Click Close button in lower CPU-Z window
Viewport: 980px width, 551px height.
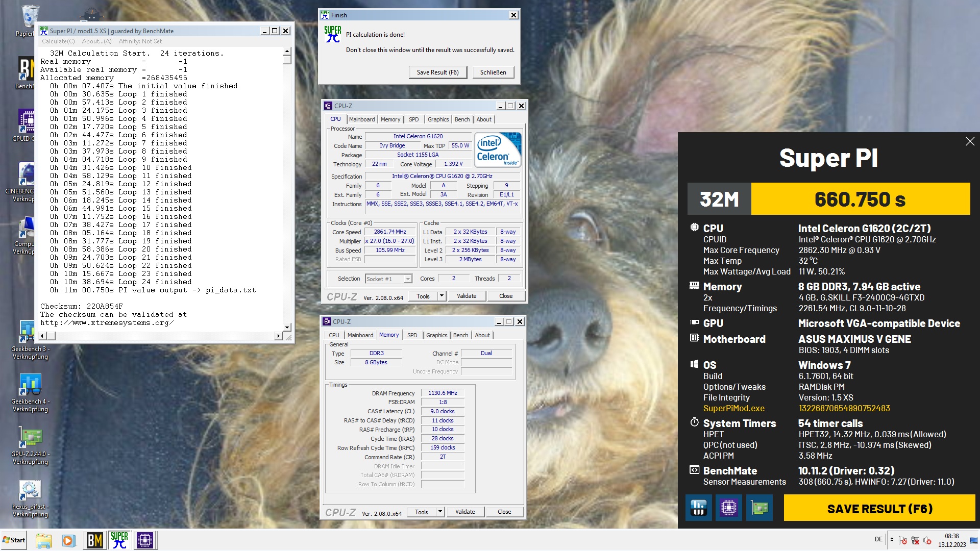pyautogui.click(x=504, y=512)
